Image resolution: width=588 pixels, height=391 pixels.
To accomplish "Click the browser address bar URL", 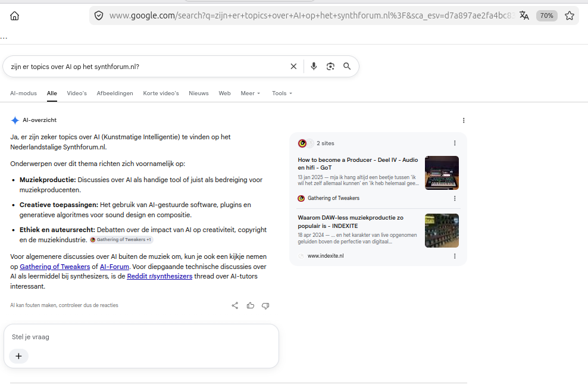I will pos(312,15).
